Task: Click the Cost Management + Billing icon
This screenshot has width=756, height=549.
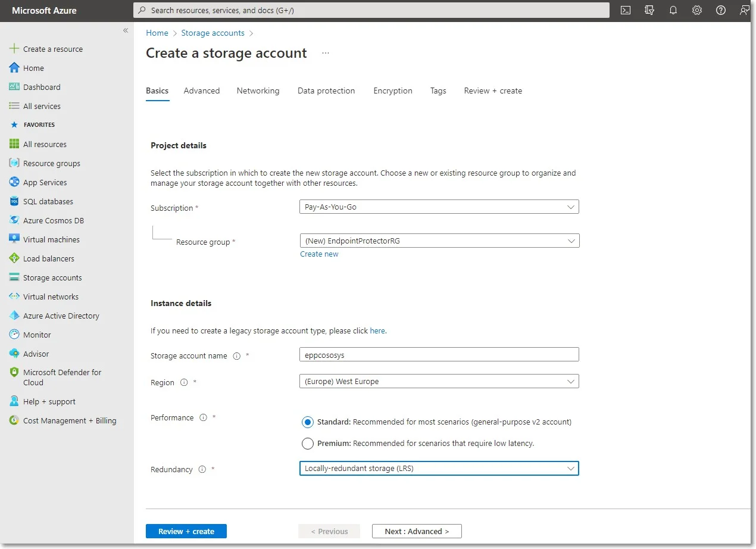Action: click(14, 420)
